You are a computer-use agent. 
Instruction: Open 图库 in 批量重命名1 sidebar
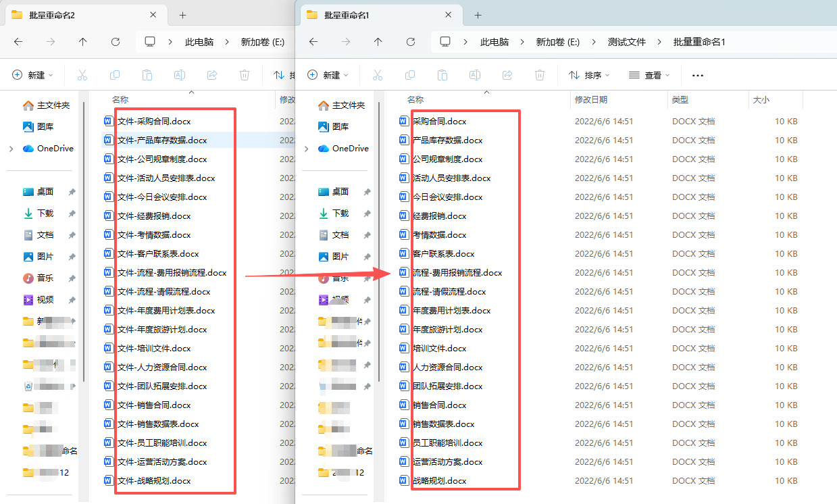pyautogui.click(x=334, y=127)
